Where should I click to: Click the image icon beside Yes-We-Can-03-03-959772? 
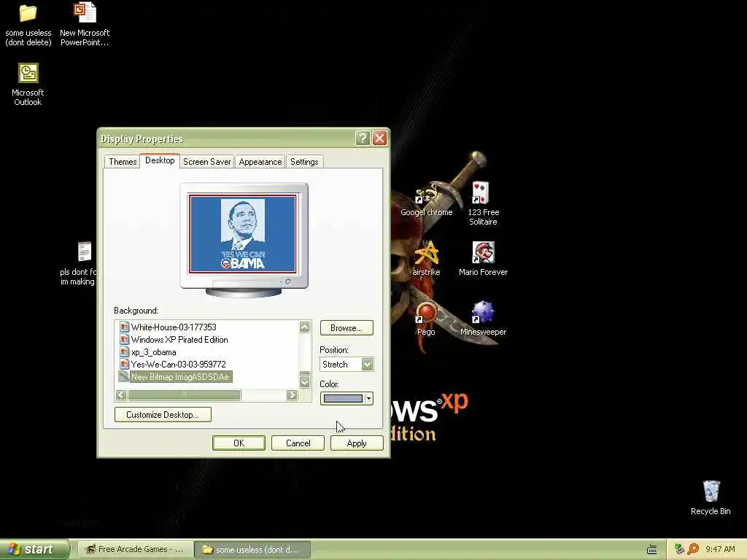point(124,365)
